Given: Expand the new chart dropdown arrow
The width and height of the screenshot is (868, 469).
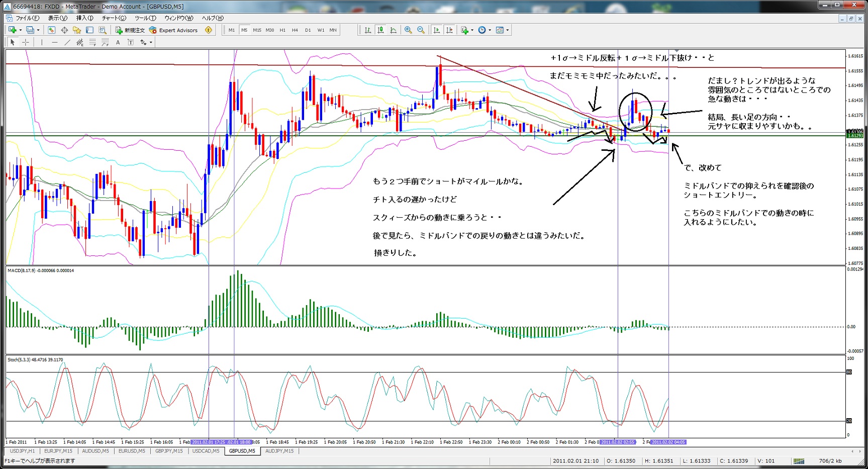Looking at the screenshot, I should tap(20, 30).
